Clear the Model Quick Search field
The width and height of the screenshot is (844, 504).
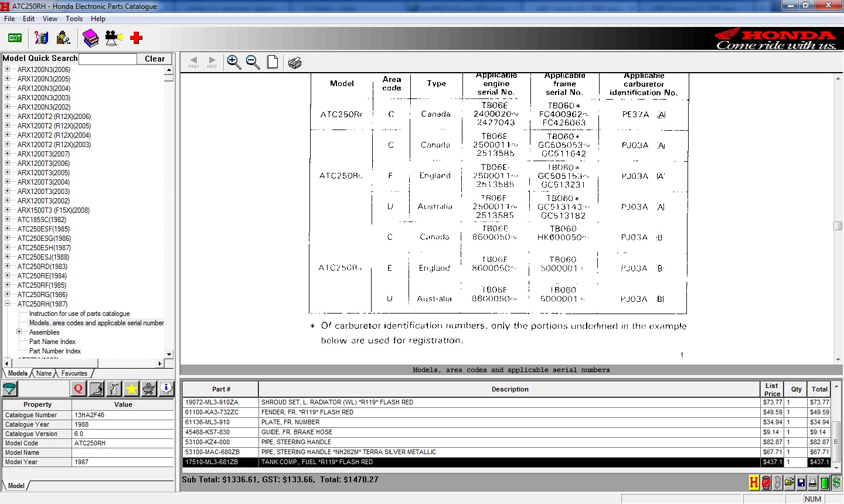155,59
